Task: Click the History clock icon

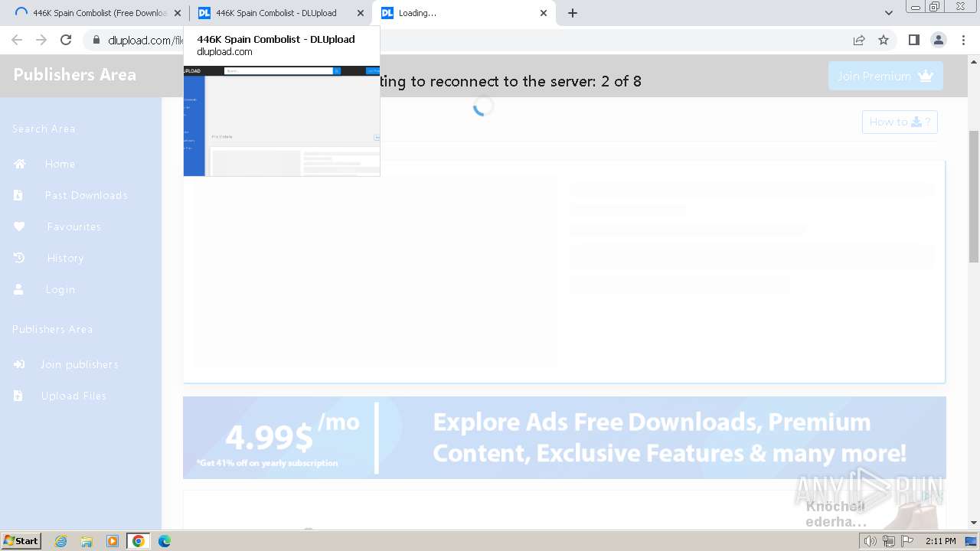Action: pyautogui.click(x=19, y=258)
